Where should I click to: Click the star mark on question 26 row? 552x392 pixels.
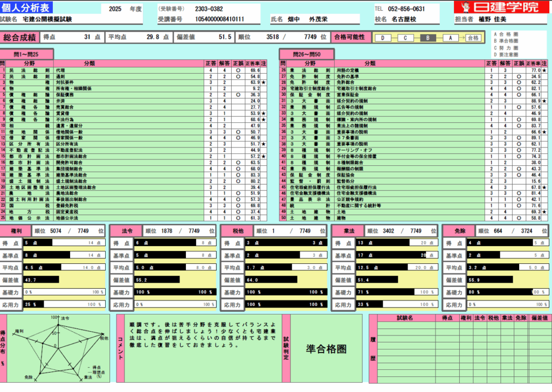[544, 71]
